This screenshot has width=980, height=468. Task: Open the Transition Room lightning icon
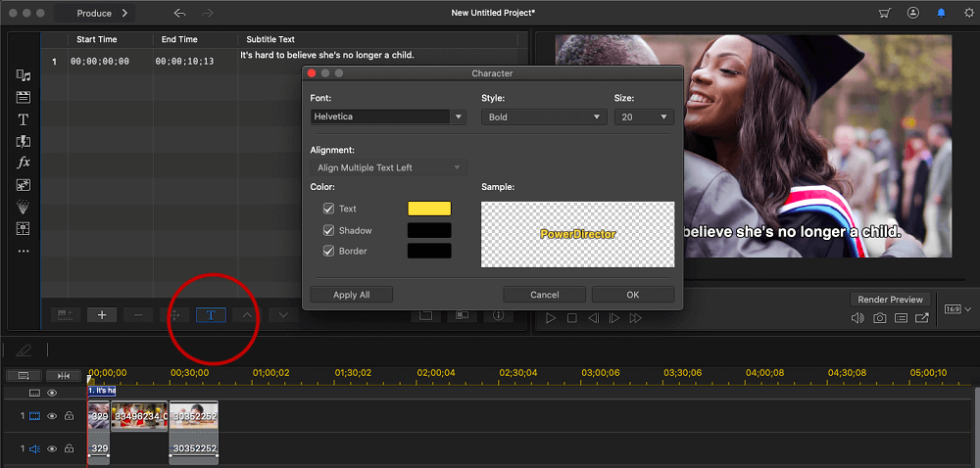[24, 141]
